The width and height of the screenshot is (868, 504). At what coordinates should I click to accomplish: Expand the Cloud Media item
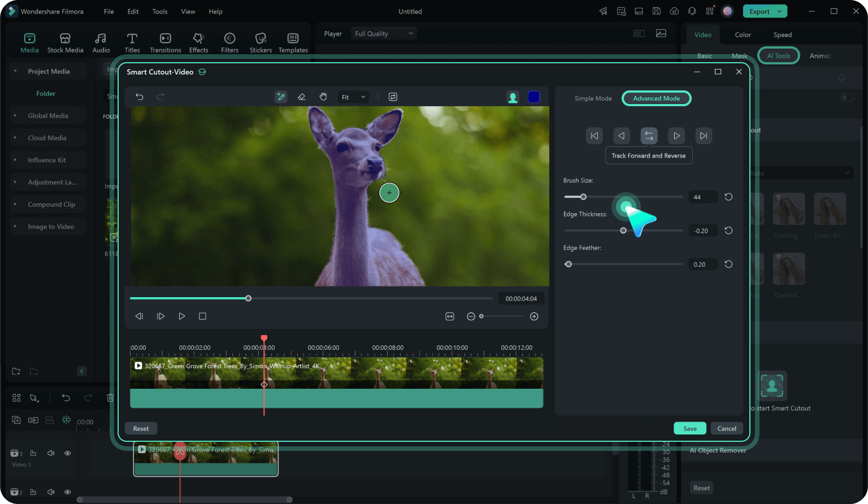tap(15, 138)
